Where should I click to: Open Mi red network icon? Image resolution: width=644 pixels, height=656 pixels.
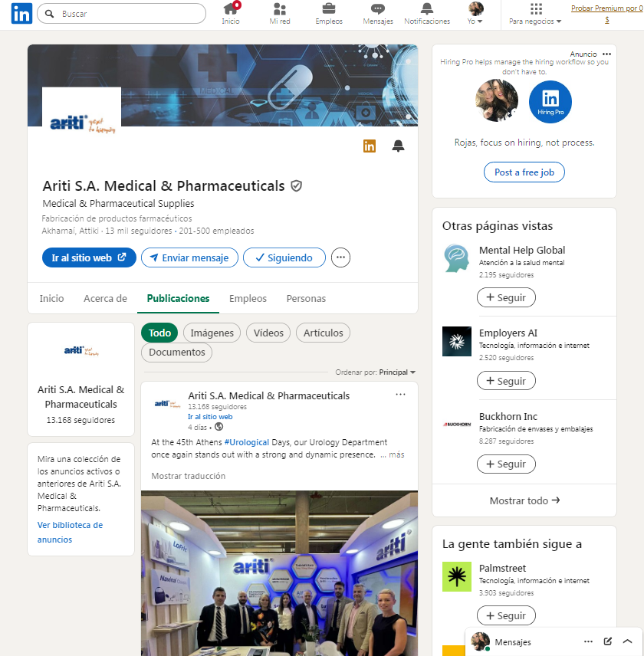click(x=280, y=14)
